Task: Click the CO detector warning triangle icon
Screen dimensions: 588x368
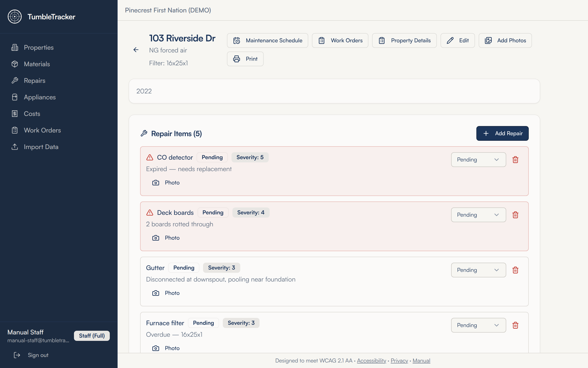Action: (x=150, y=158)
